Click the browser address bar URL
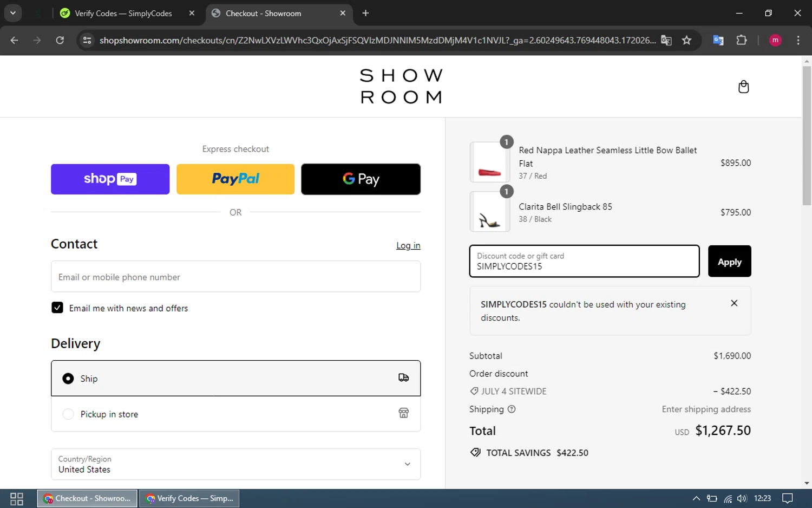 tap(377, 41)
